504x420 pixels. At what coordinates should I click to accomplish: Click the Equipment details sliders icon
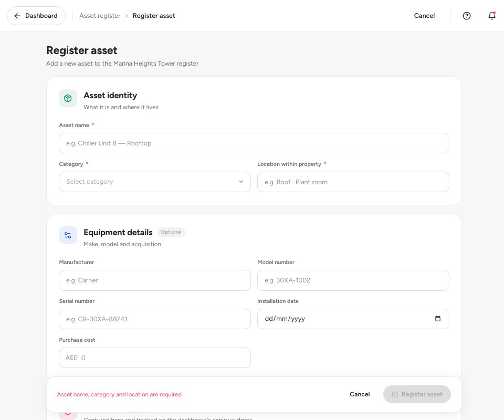coord(68,235)
